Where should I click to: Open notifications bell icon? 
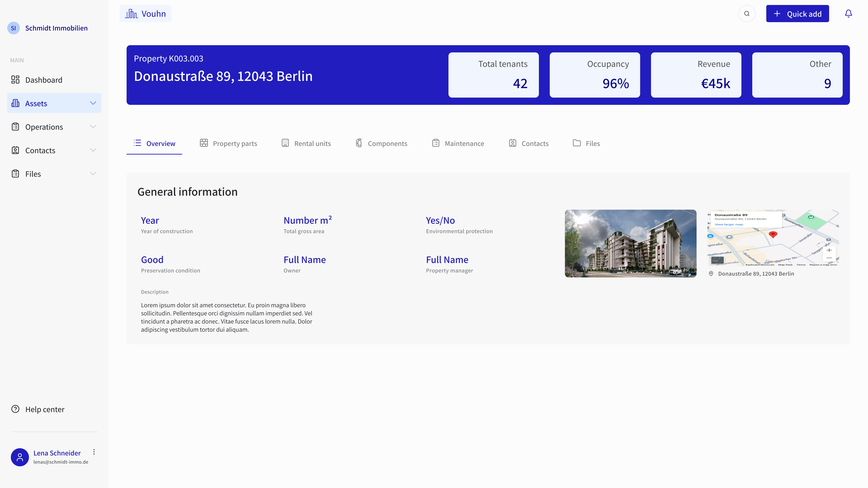[x=848, y=13]
